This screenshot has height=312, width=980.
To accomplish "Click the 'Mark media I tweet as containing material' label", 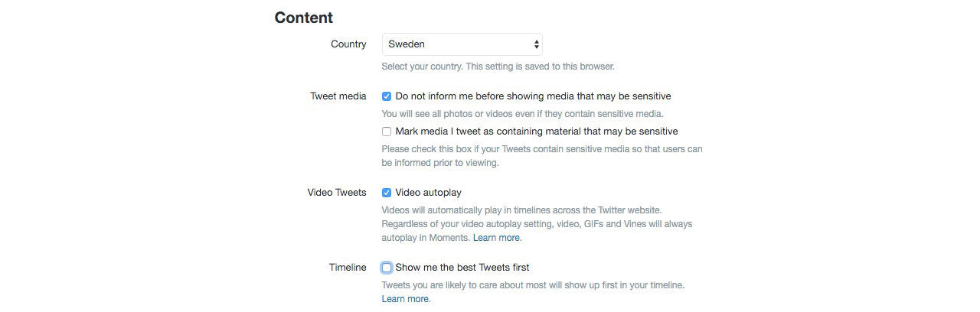I will point(536,132).
